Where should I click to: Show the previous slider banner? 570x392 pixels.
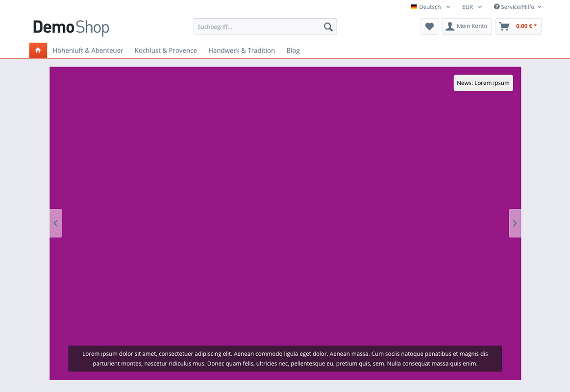55,223
